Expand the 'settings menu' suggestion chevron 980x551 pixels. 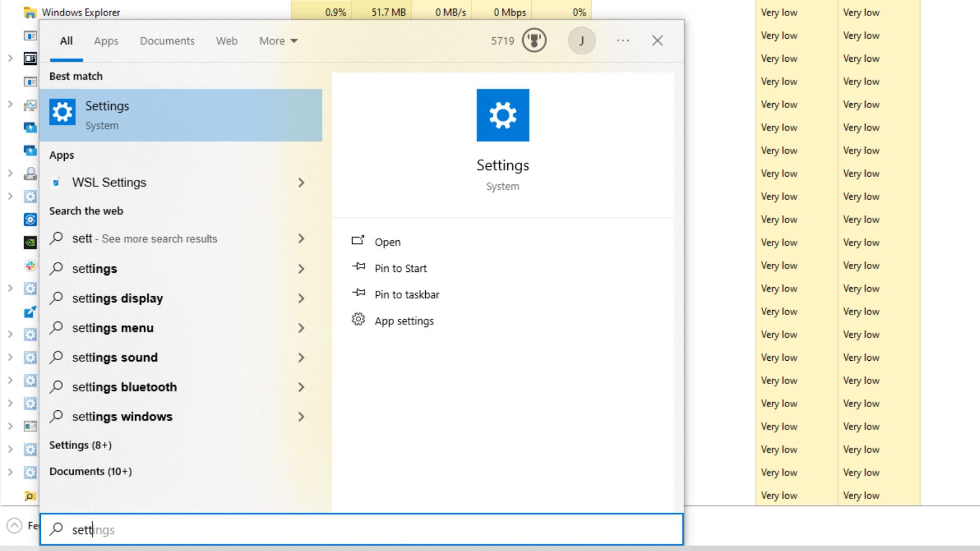click(x=301, y=328)
